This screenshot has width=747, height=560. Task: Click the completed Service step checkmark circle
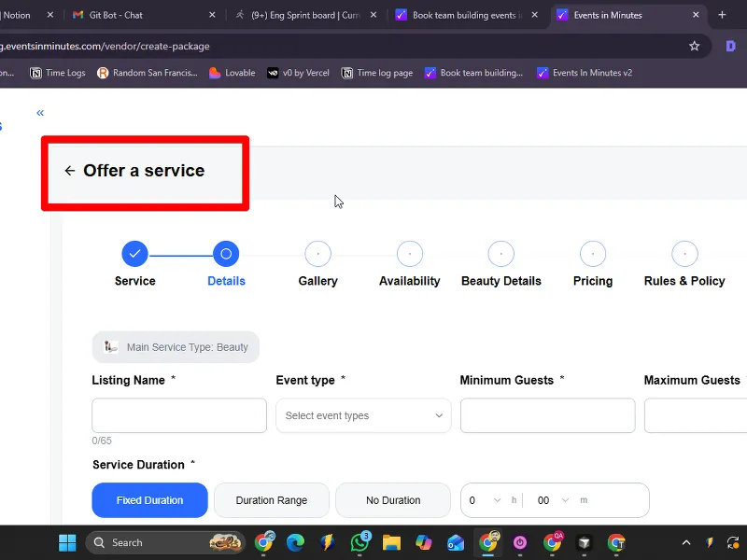134,253
